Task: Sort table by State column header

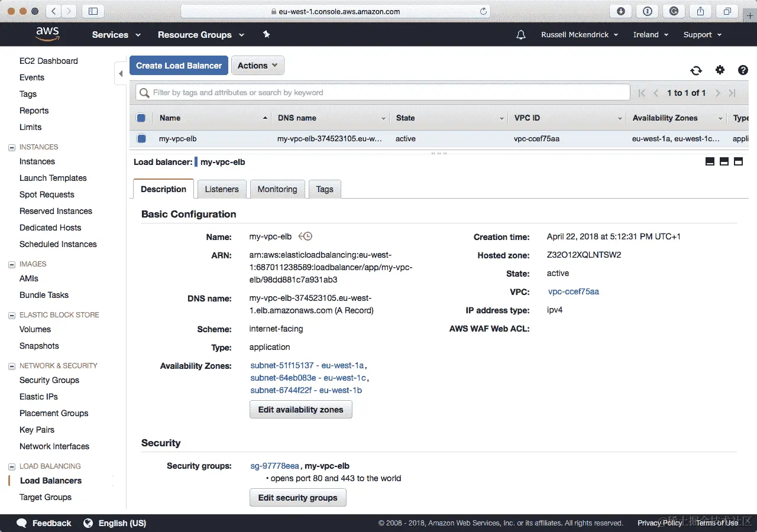Action: (x=449, y=118)
